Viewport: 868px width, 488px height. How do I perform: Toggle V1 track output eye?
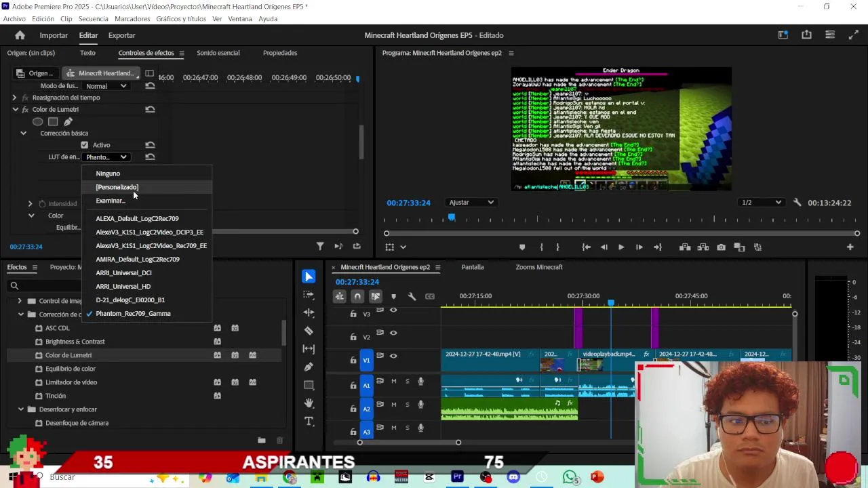393,356
